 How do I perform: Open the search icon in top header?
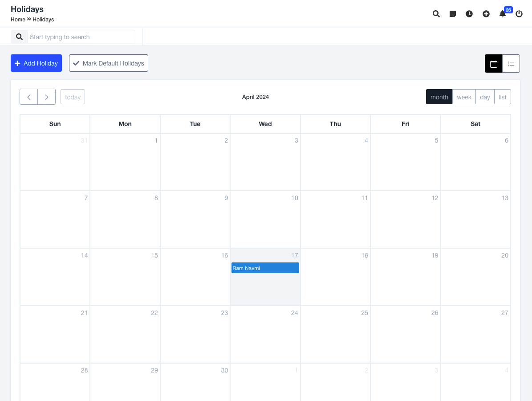[x=436, y=14]
